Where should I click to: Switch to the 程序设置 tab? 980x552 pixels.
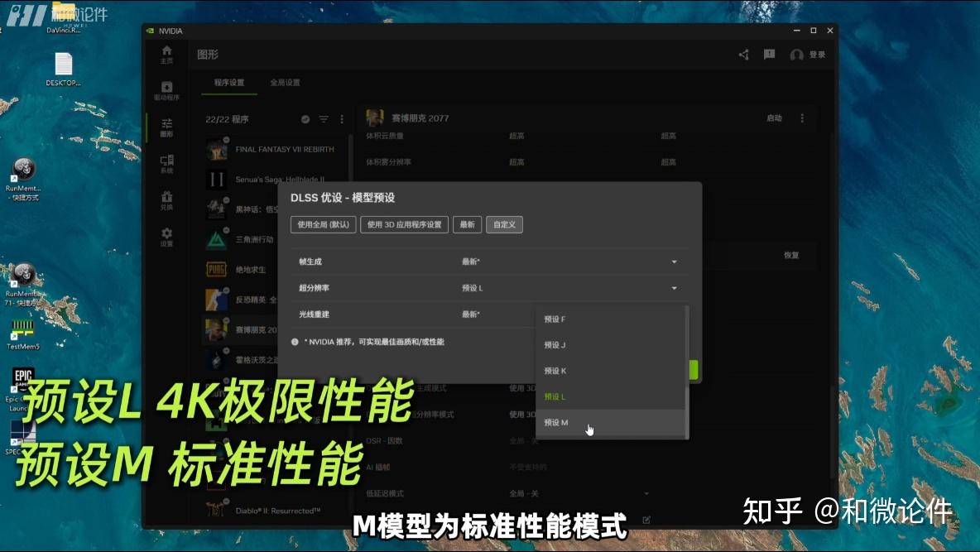(x=229, y=83)
